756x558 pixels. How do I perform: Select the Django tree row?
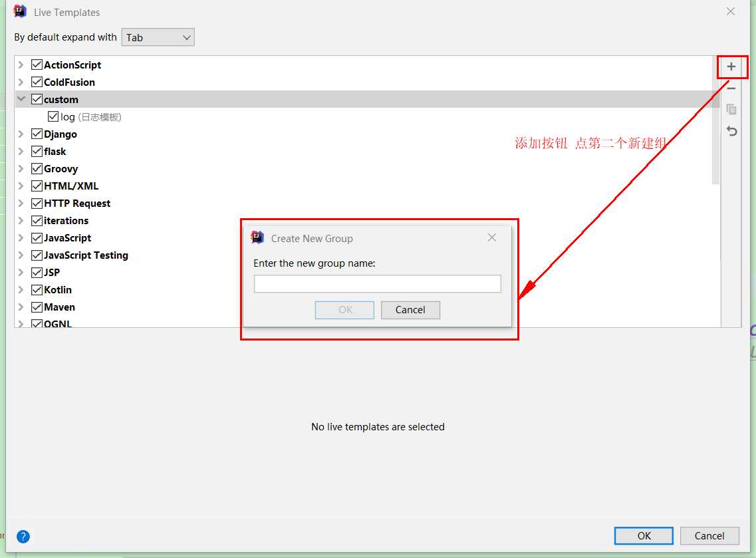(367, 134)
